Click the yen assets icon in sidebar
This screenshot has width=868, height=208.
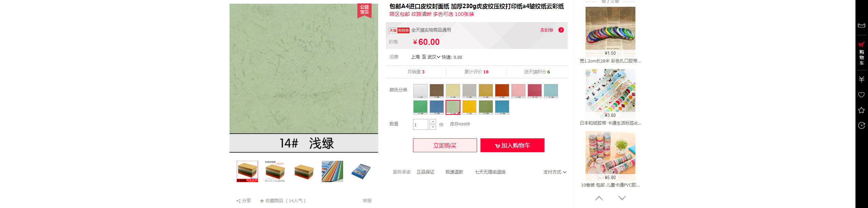861,80
